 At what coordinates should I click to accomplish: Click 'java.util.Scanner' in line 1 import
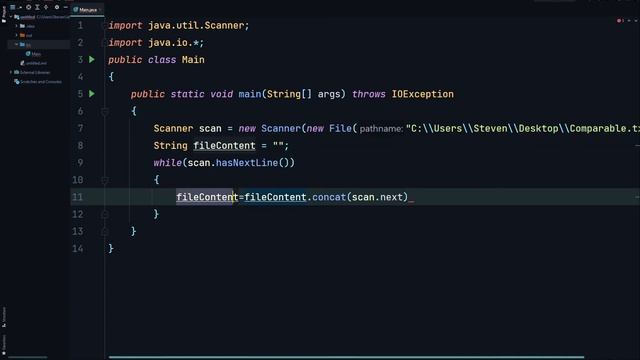click(196, 25)
